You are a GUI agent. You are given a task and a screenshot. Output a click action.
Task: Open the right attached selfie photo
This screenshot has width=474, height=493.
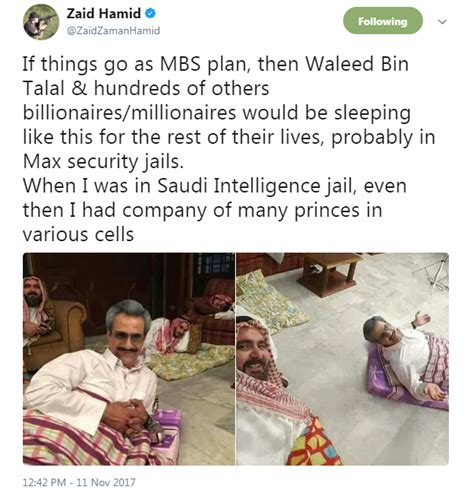(343, 359)
